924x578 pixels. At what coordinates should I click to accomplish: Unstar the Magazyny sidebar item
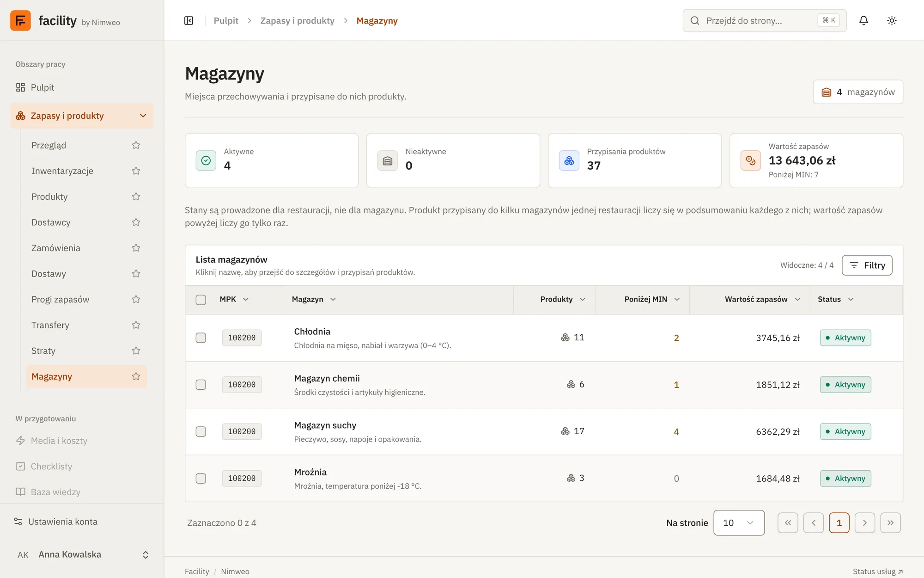click(136, 376)
